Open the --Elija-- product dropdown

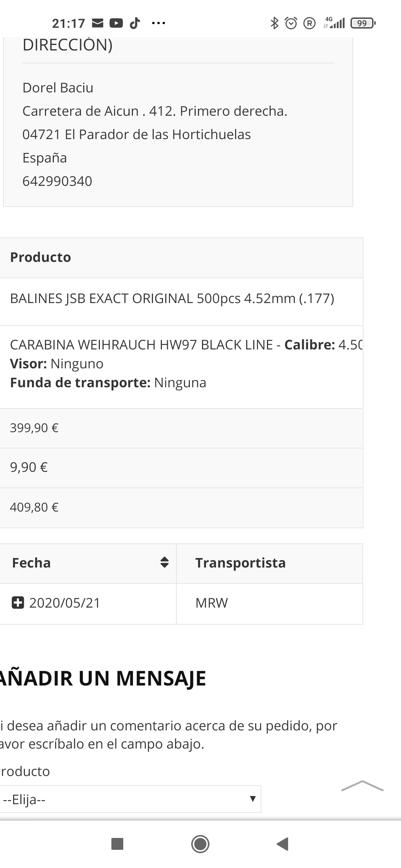tap(130, 799)
